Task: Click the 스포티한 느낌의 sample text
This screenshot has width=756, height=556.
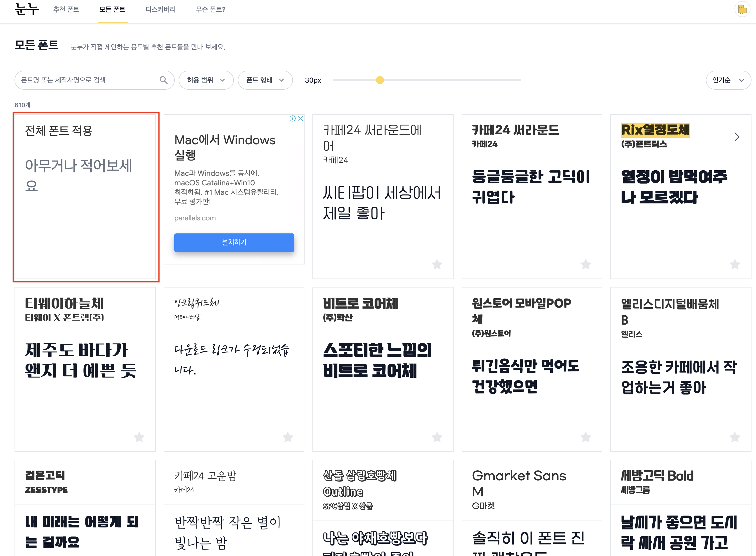Action: 377,360
